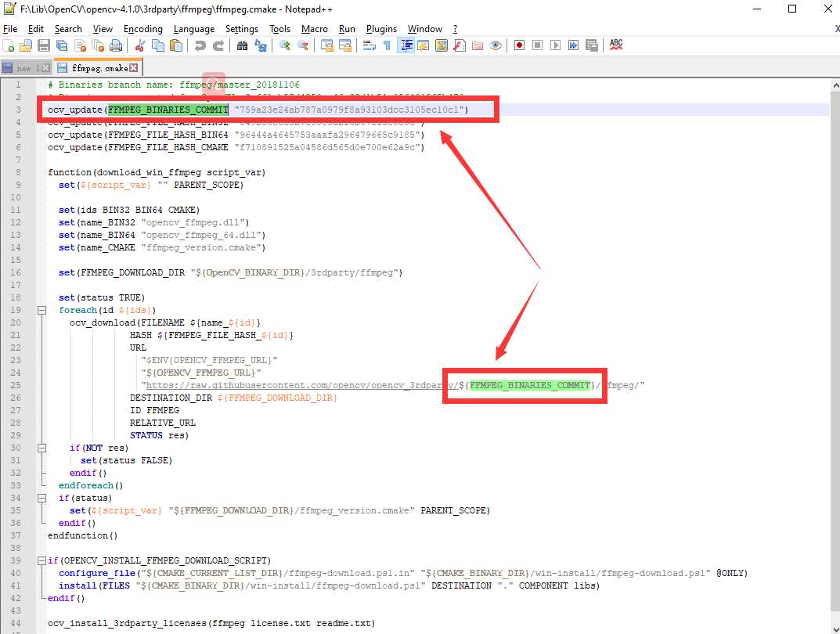Click the Open file folder icon
Viewport: 840px width, 634px height.
pyautogui.click(x=27, y=45)
